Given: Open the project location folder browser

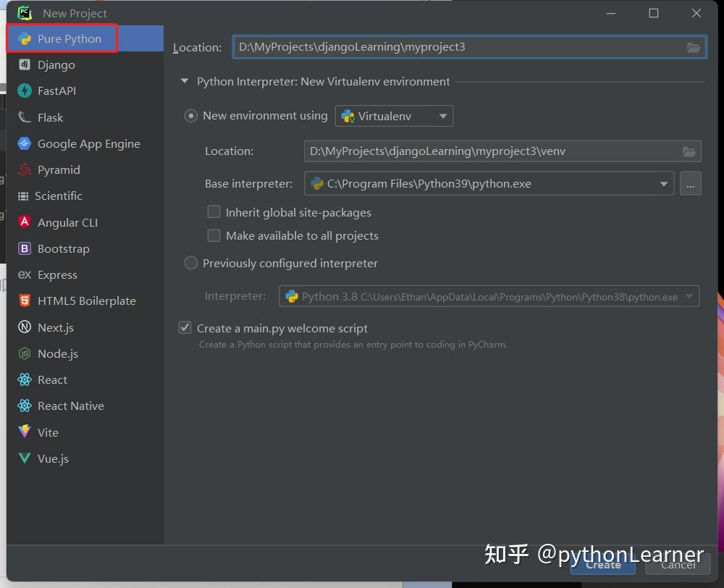Looking at the screenshot, I should click(x=693, y=46).
